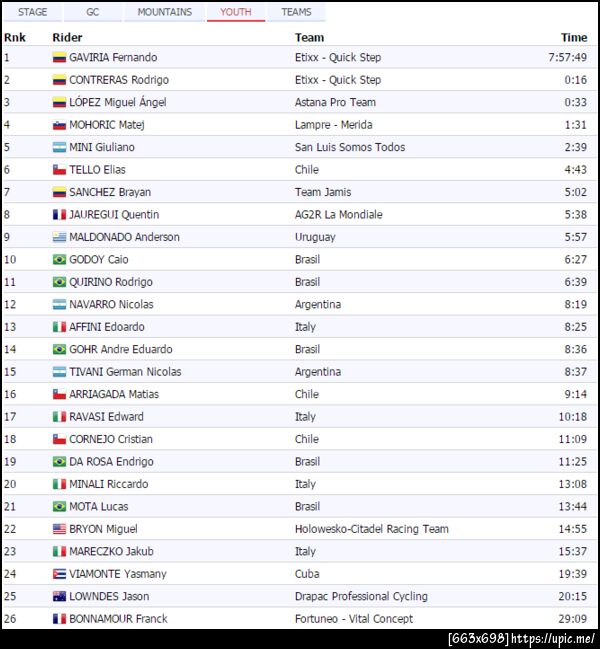Click the Cuban flag next to VIAMONTE Yasmany
The height and width of the screenshot is (649, 600).
pyautogui.click(x=59, y=574)
